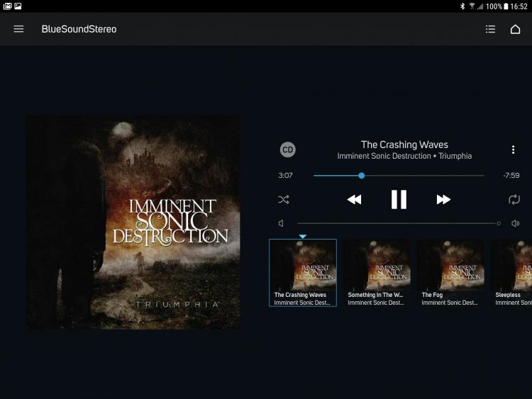Toggle repeat mode
The width and height of the screenshot is (532, 399).
click(514, 199)
